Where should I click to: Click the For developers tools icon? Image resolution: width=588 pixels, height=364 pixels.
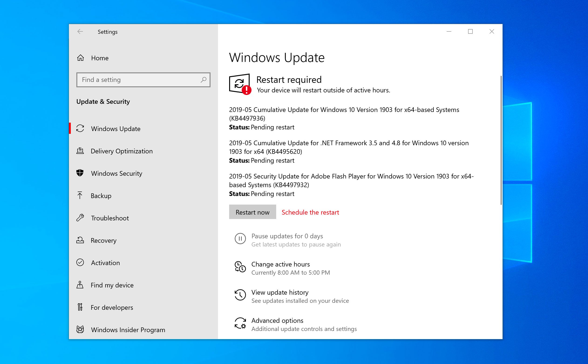coord(80,307)
